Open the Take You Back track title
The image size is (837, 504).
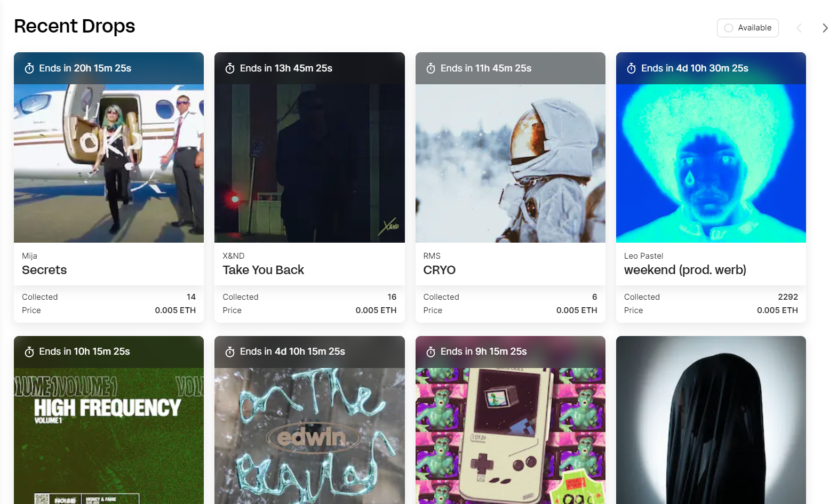click(x=263, y=270)
